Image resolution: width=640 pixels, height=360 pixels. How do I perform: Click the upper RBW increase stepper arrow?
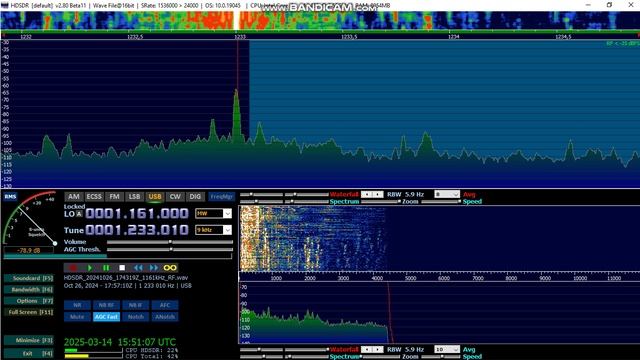378,194
